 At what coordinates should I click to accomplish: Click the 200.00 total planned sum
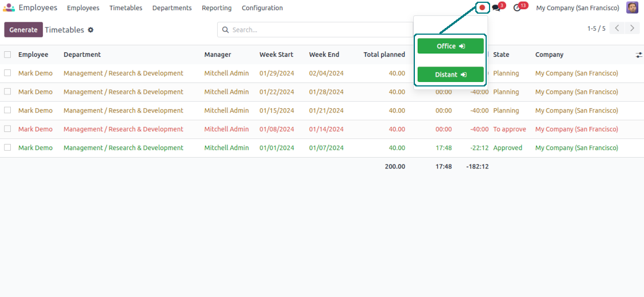(395, 167)
